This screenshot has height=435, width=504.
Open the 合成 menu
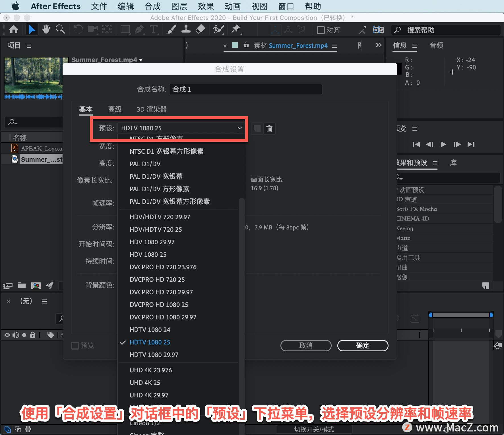coord(152,6)
